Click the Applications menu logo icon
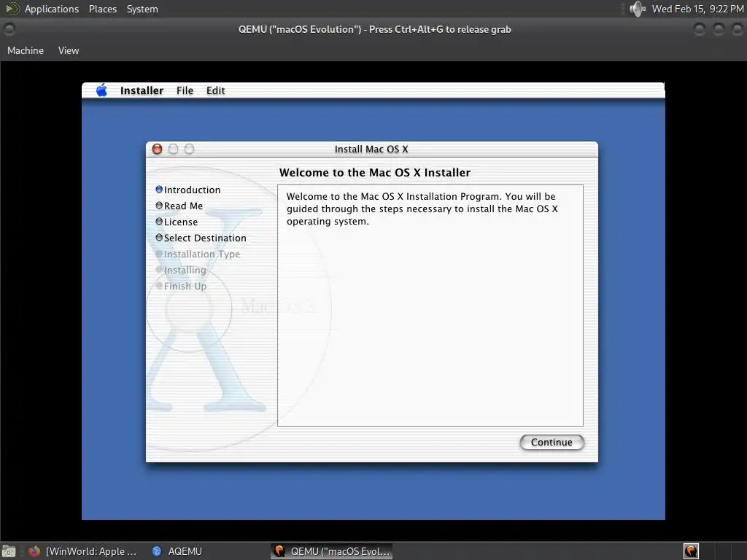Viewport: 747px width, 560px height. 12,9
